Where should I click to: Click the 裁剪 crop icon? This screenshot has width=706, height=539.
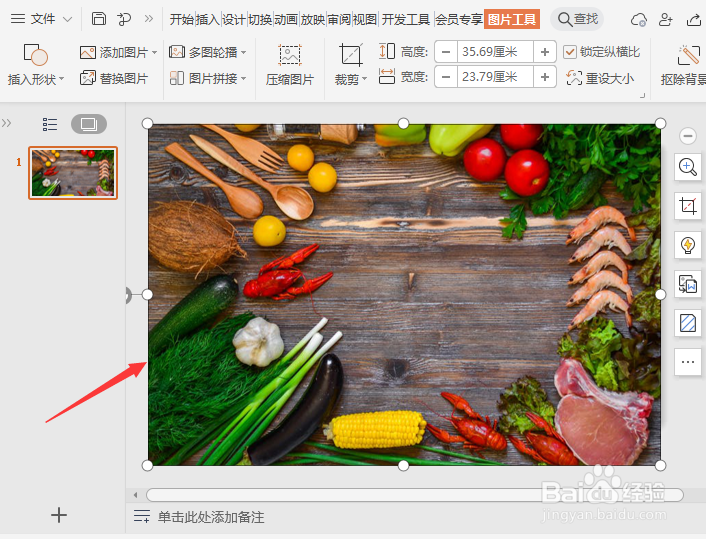[x=351, y=55]
